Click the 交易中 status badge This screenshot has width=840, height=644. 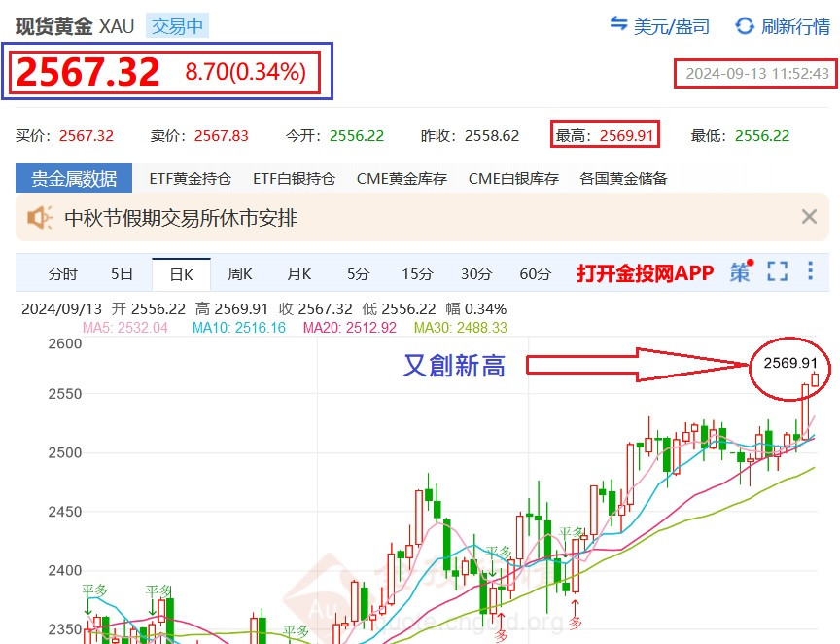point(177,25)
